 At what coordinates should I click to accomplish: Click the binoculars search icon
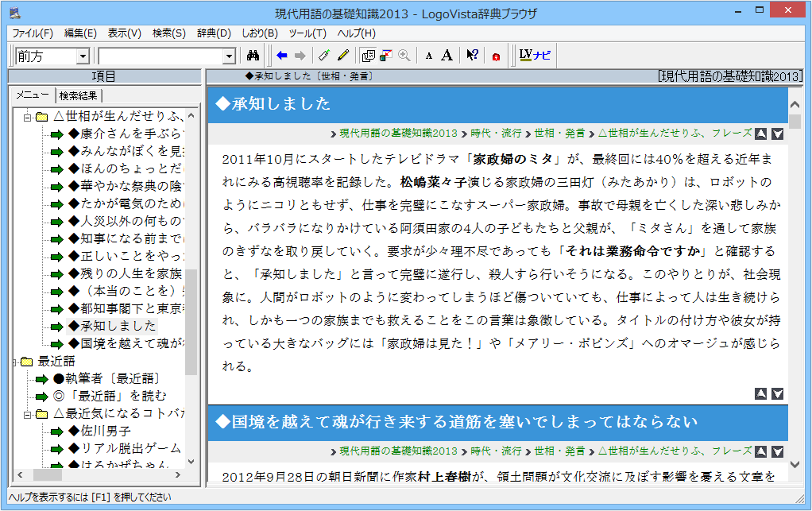(x=253, y=56)
